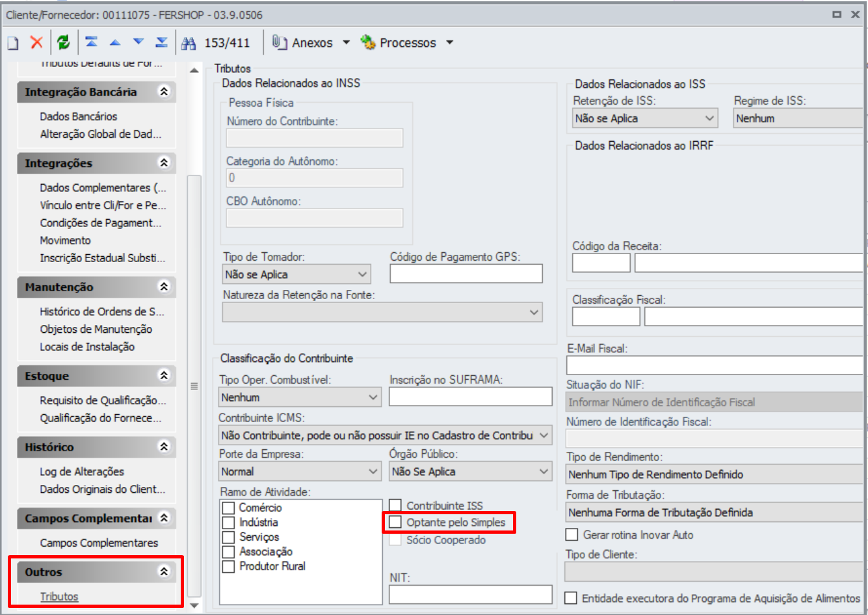The image size is (868, 615).
Task: Collapse the Integrações section
Action: [164, 163]
